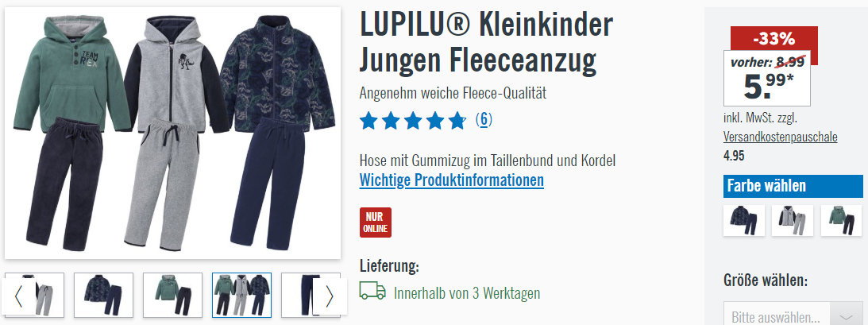The image size is (868, 325).
Task: Select the green hoodie color swatch
Action: pos(842,220)
